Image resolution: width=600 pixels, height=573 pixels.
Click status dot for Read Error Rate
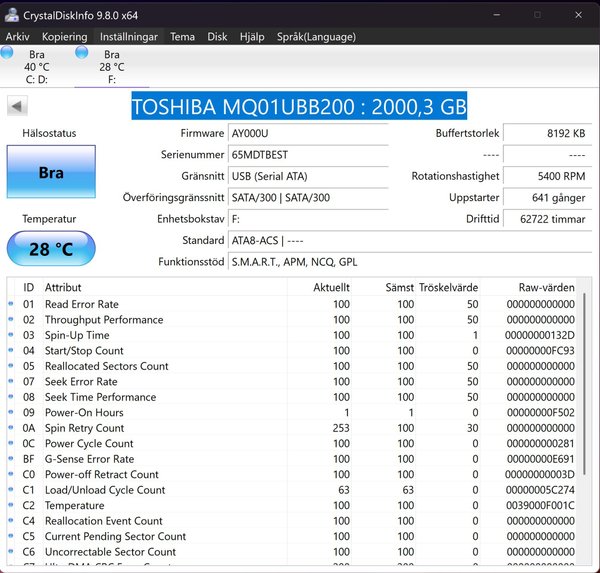(11, 304)
